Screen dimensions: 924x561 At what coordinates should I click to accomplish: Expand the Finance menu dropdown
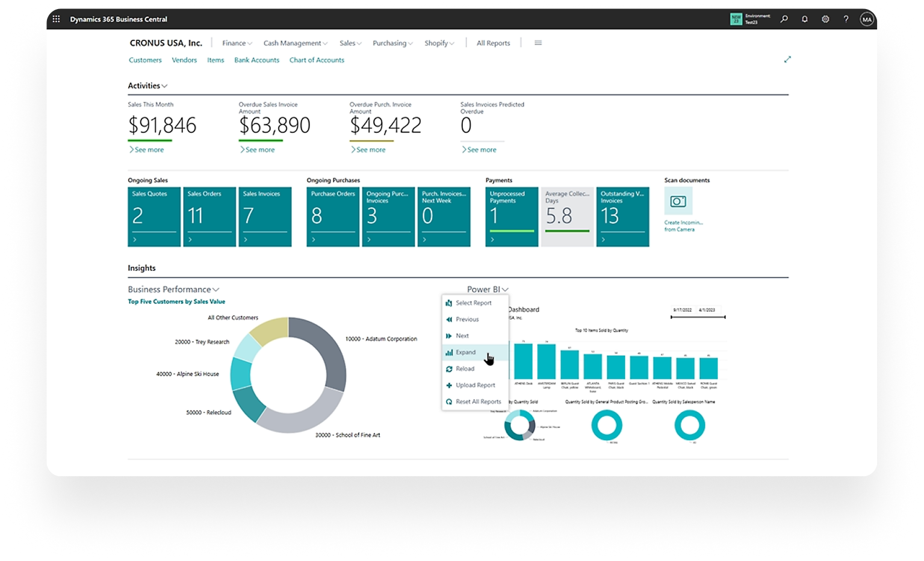[x=237, y=43]
